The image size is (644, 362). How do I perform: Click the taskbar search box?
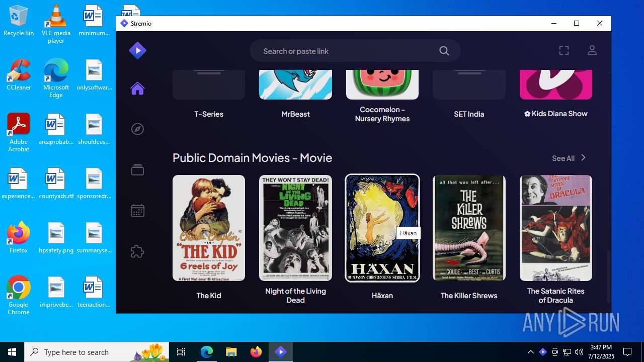click(x=98, y=352)
